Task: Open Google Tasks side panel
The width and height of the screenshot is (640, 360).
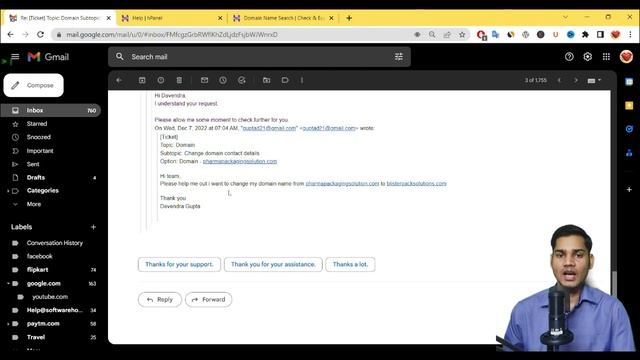Action: click(x=629, y=129)
